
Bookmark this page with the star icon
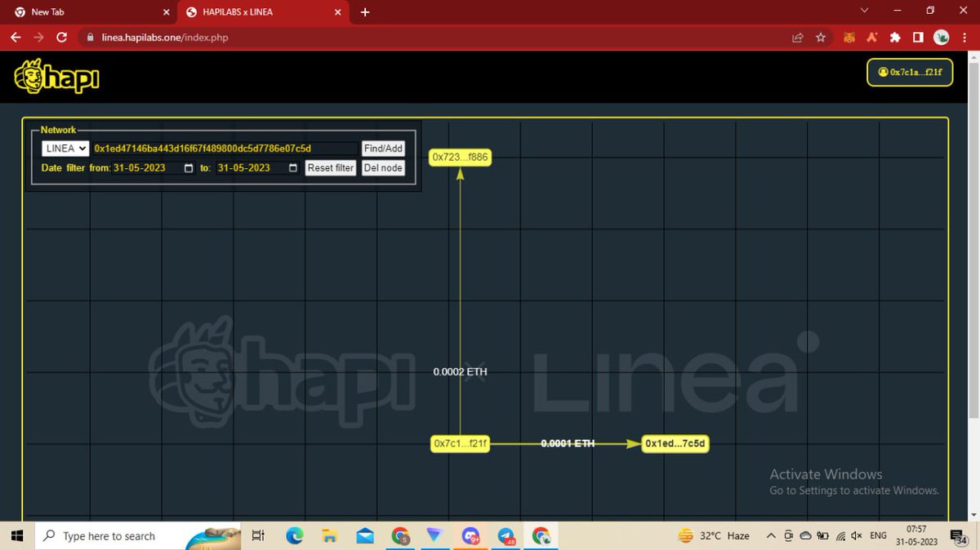click(821, 38)
